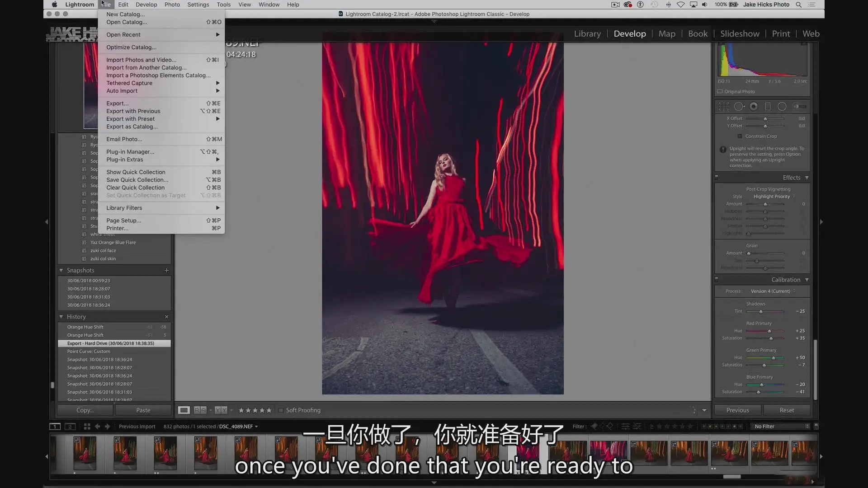Select the Graduated Filter tool

[768, 107]
